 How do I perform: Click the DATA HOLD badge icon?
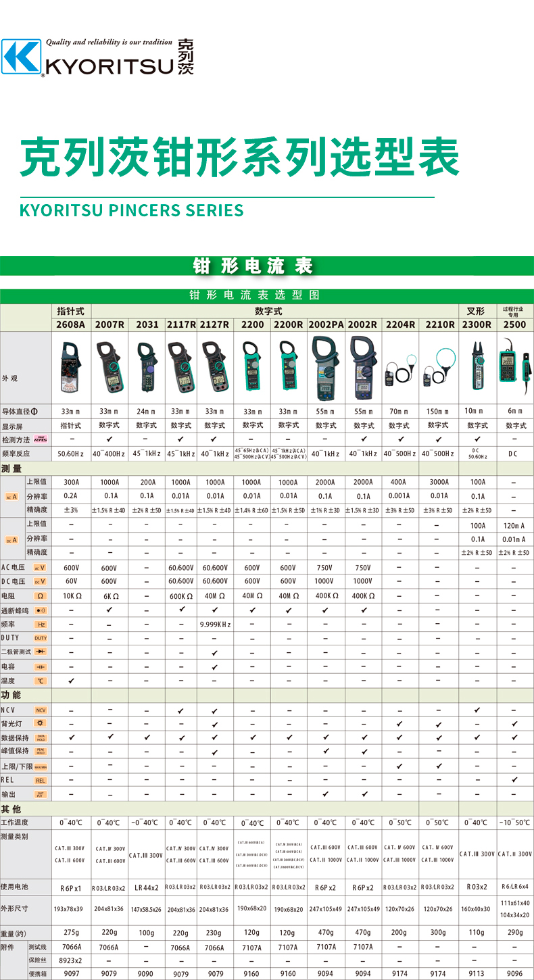pos(41,738)
